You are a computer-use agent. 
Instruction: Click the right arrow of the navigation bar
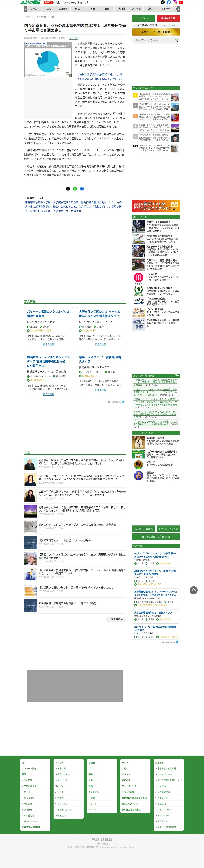[178, 9]
